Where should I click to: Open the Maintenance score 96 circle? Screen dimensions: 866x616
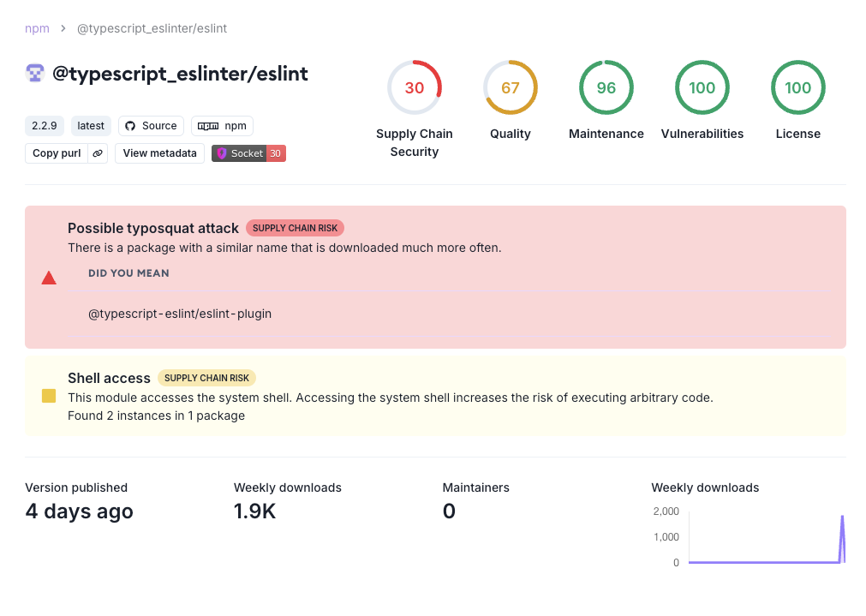606,88
